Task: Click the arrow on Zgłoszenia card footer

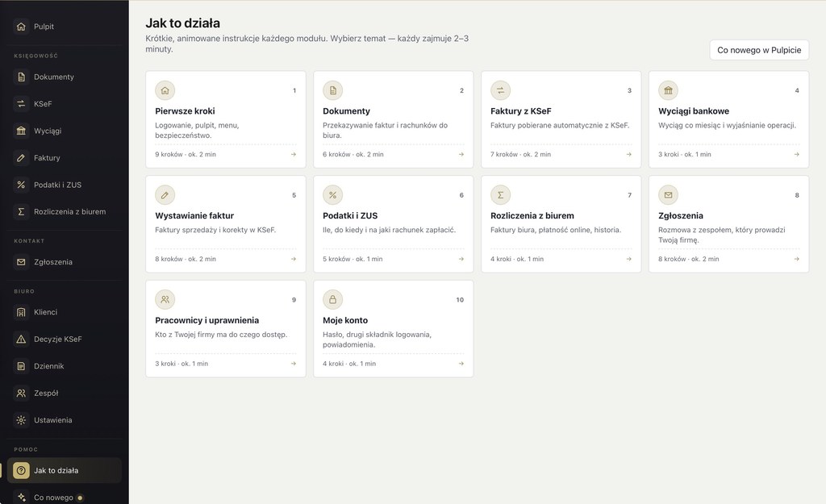Action: (x=796, y=259)
